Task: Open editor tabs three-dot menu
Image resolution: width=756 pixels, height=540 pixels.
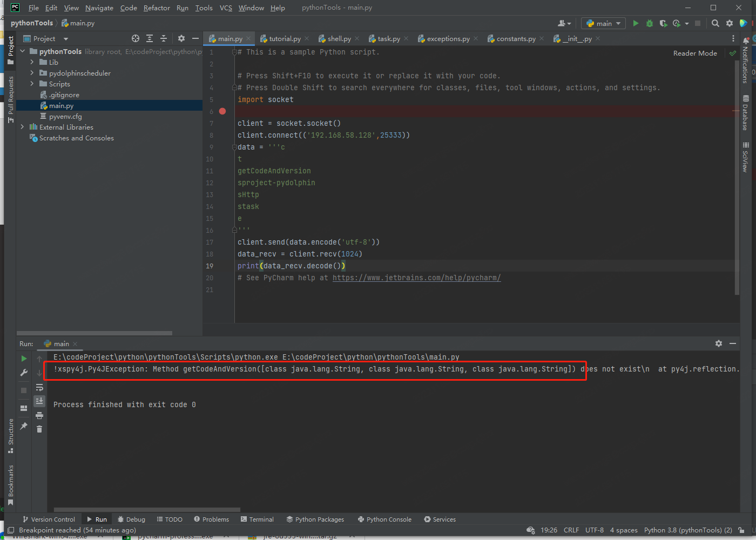Action: [733, 38]
